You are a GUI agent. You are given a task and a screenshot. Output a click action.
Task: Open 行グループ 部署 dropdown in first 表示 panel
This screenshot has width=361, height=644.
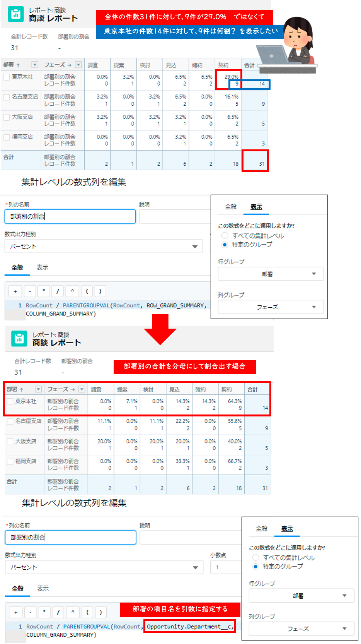[271, 274]
